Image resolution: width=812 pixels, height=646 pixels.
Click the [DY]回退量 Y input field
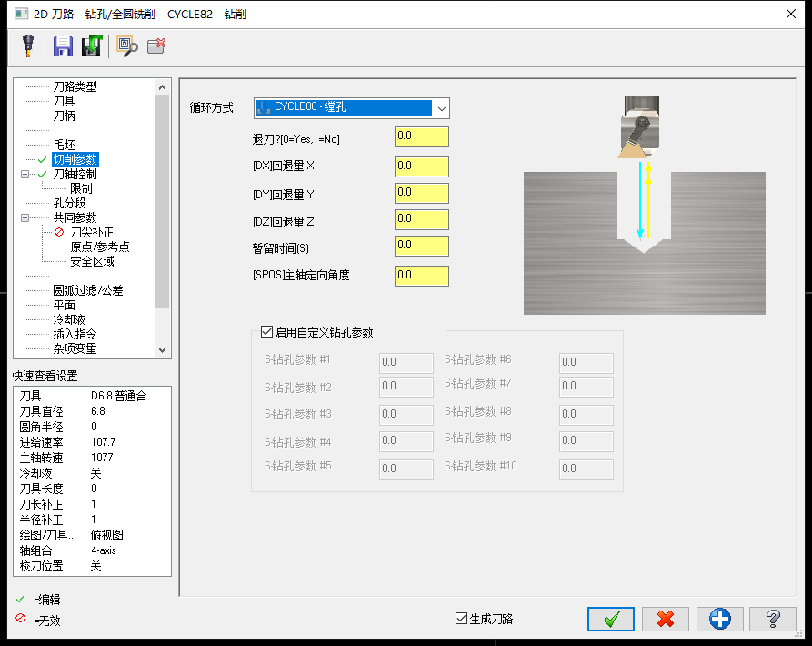point(422,193)
